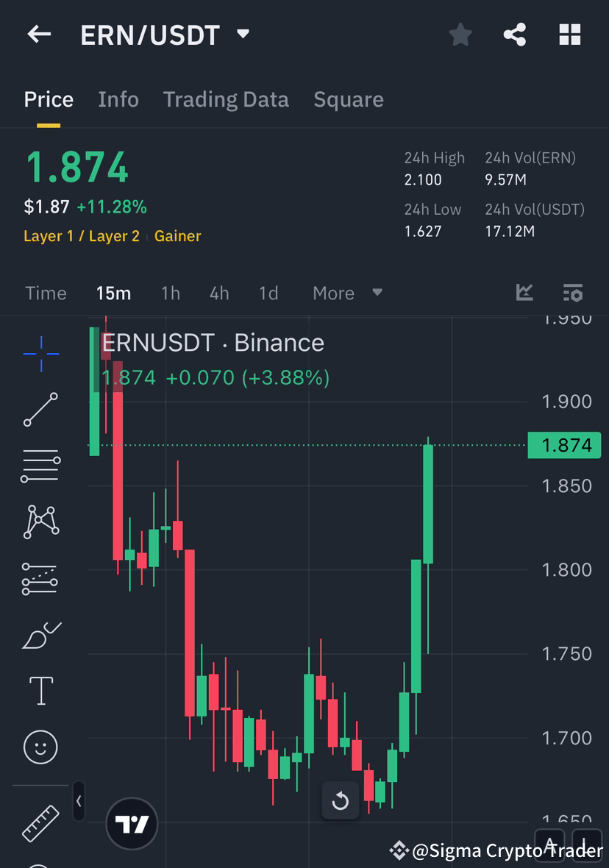Refresh the chart with the reload button

(340, 801)
